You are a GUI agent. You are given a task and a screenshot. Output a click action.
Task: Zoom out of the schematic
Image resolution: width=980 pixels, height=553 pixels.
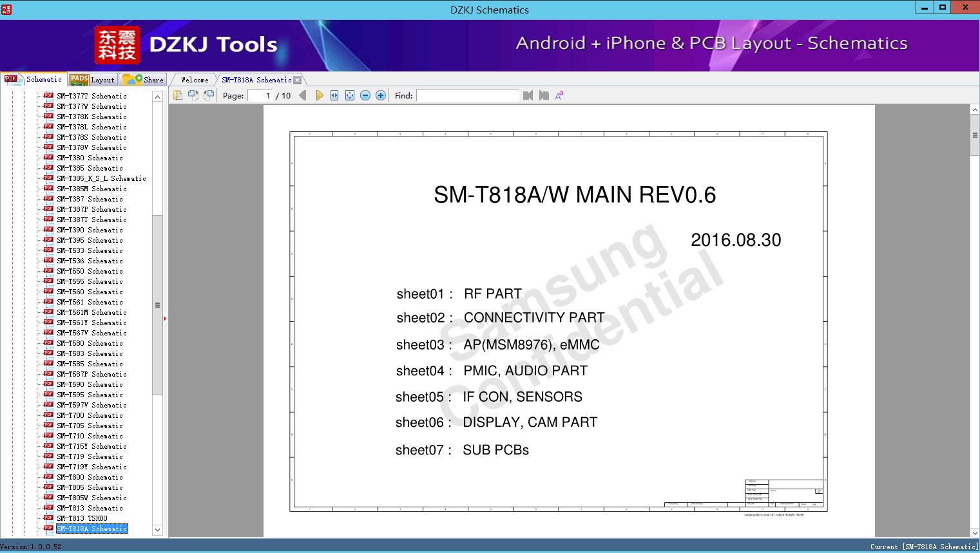point(365,95)
